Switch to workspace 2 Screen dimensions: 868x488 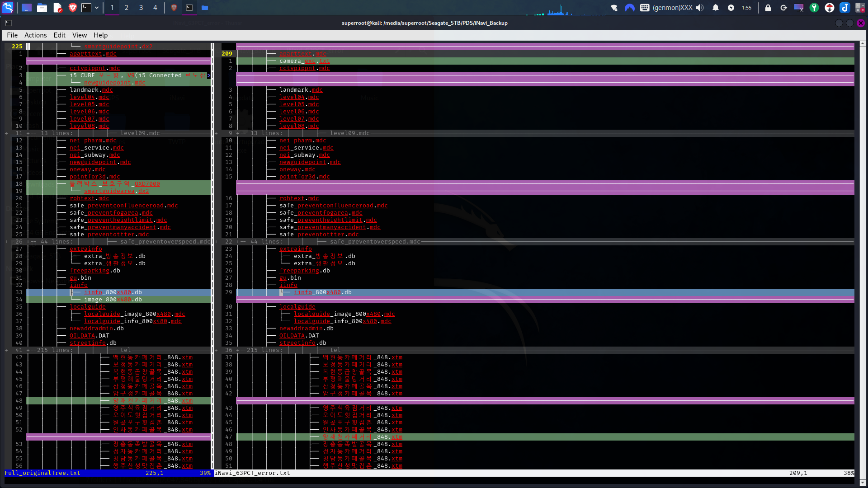tap(127, 8)
